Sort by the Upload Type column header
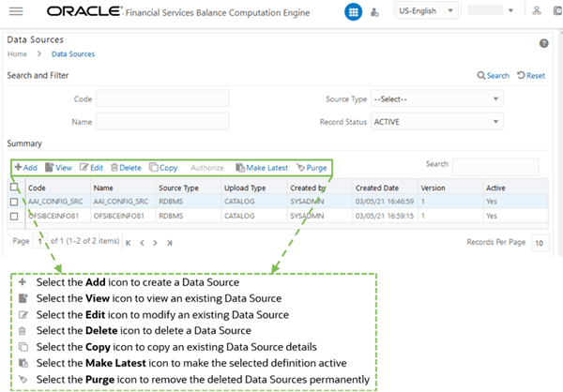The image size is (563, 392). click(245, 188)
